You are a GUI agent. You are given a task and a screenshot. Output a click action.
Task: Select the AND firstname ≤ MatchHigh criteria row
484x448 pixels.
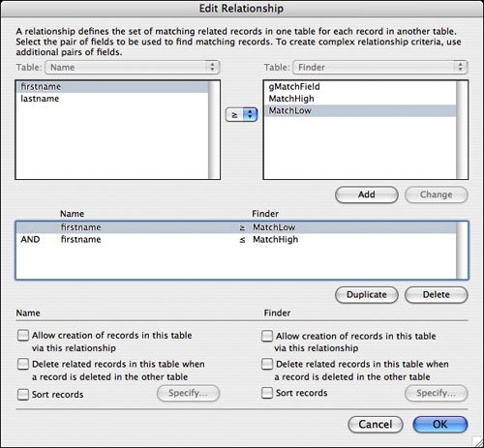236,240
